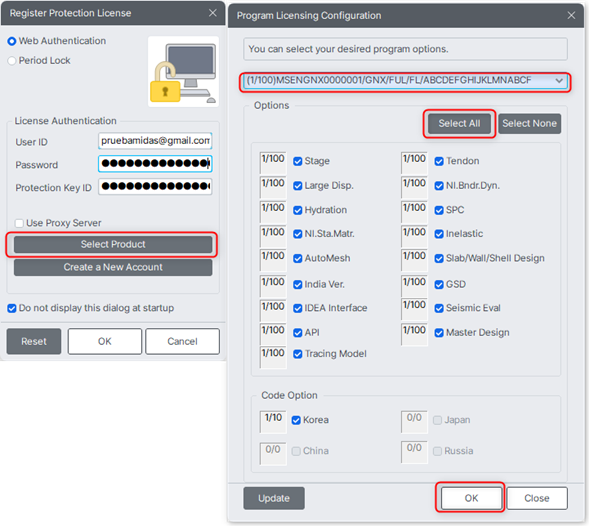Open the license key dropdown list
The height and width of the screenshot is (526, 589).
tap(559, 80)
